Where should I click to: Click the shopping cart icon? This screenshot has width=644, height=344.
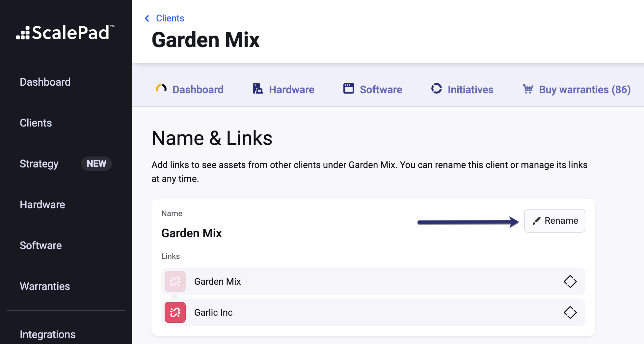[528, 89]
